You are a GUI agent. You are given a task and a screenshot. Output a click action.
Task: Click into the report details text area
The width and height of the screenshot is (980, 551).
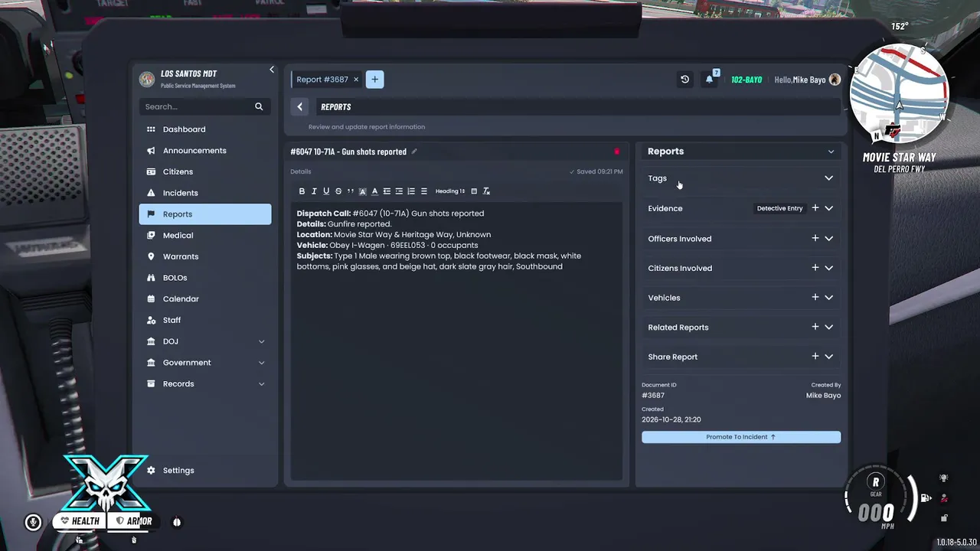point(456,341)
